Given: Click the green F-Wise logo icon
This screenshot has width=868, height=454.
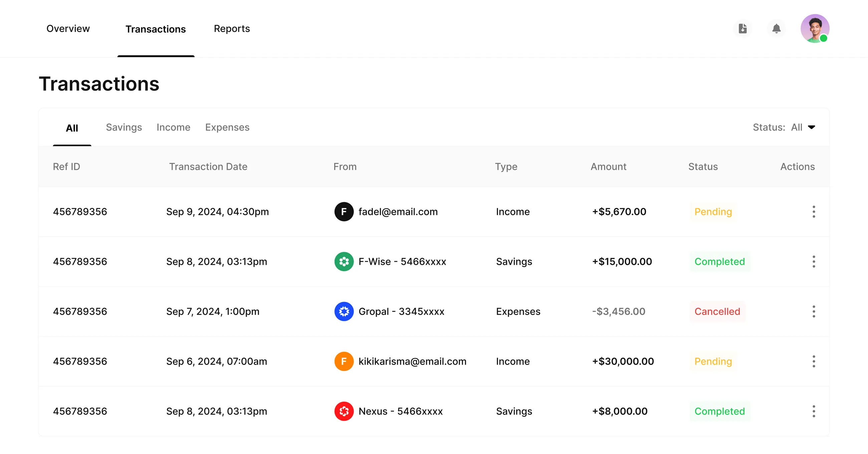Looking at the screenshot, I should 344,262.
